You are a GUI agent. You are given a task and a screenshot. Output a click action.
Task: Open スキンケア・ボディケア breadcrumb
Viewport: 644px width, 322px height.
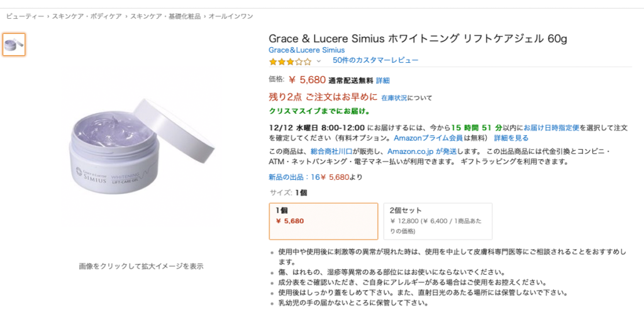pos(87,16)
